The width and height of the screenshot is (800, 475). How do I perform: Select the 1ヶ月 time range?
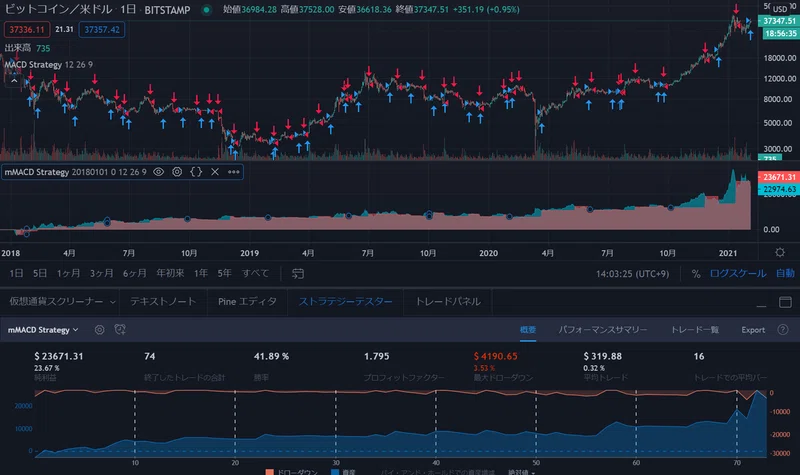[x=68, y=273]
